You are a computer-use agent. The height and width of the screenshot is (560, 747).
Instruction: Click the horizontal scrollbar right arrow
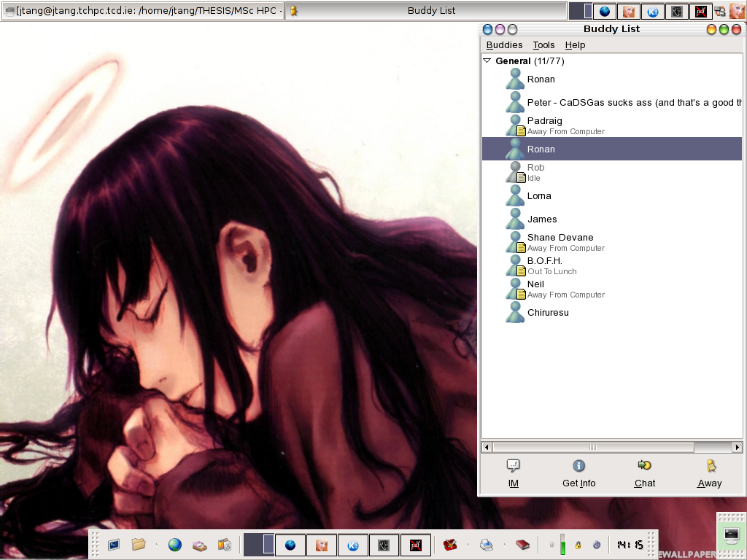[x=737, y=447]
